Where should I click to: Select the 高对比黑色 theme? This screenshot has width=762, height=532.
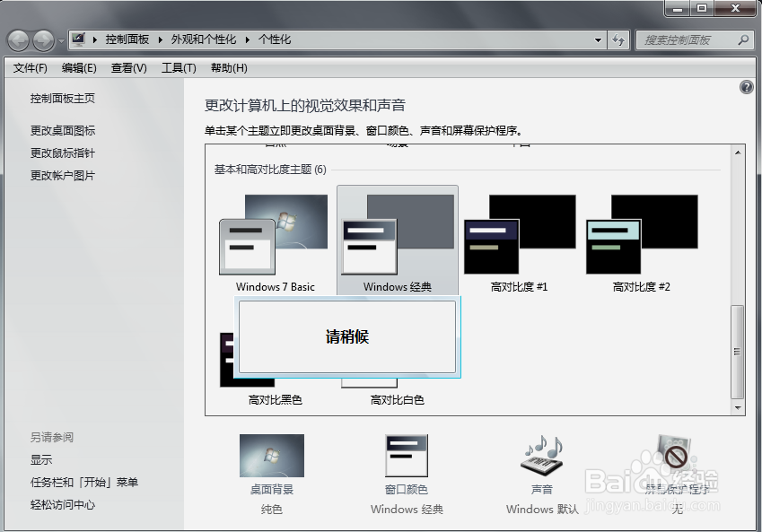point(275,400)
